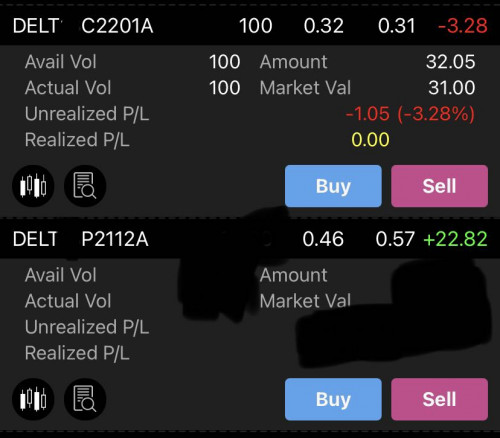This screenshot has height=438, width=500.
Task: Open order search icon for C2201A
Action: click(85, 186)
